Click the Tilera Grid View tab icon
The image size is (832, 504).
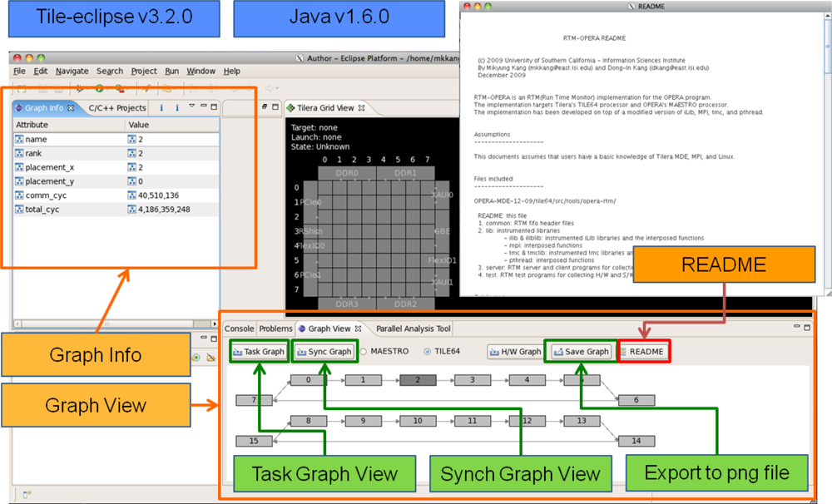click(290, 108)
